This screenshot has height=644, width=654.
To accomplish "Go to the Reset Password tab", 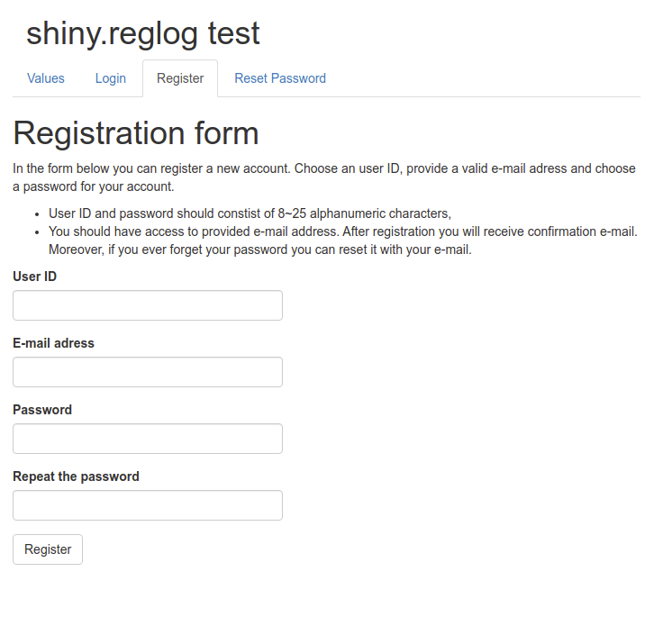I will pyautogui.click(x=280, y=78).
